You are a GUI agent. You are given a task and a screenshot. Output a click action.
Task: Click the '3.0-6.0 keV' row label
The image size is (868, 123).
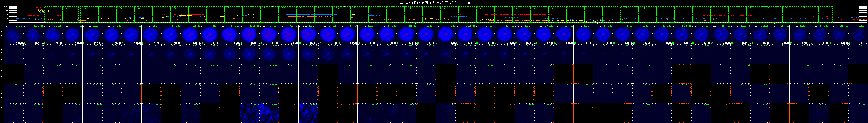2,35
